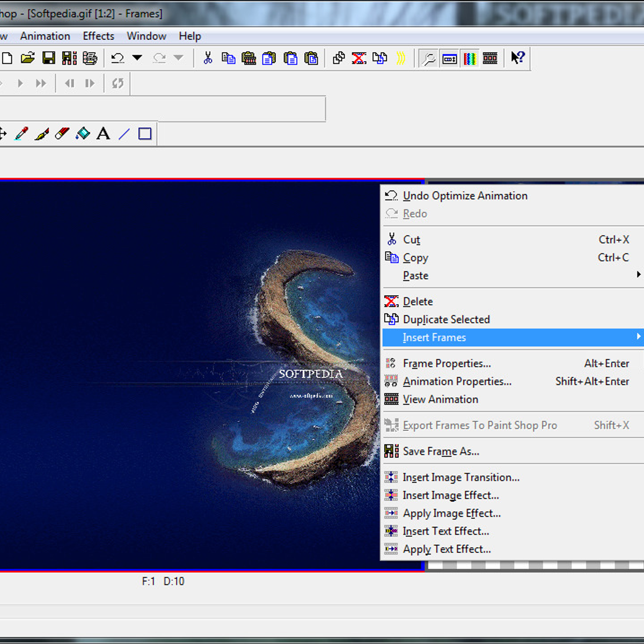Image resolution: width=644 pixels, height=644 pixels.
Task: Click the filmstrip View Animation toolbar icon
Action: (490, 58)
